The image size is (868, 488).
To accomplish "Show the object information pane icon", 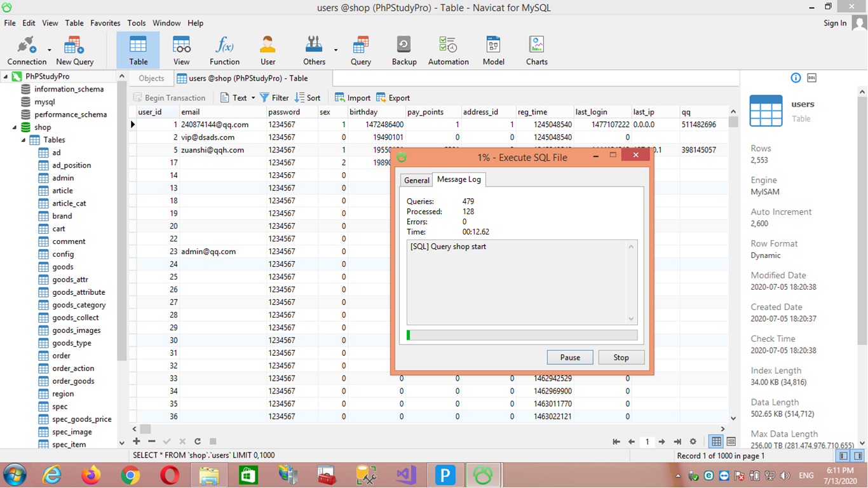I will pyautogui.click(x=796, y=78).
